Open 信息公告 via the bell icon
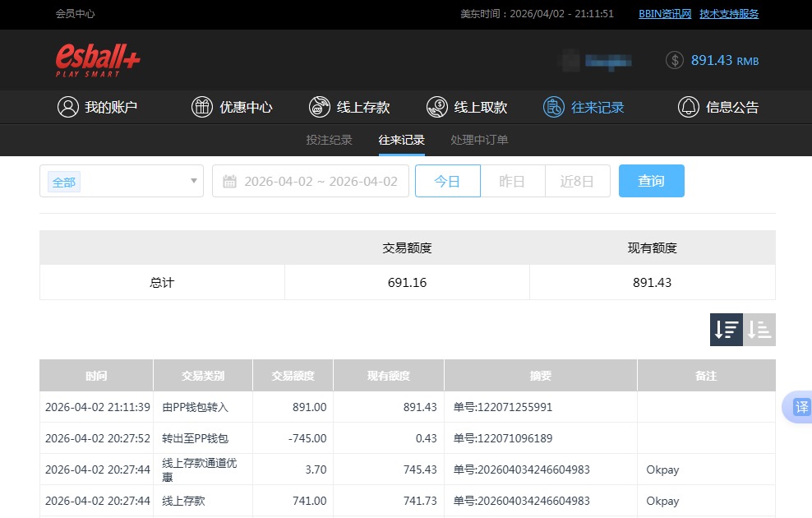The height and width of the screenshot is (518, 812). coord(688,107)
